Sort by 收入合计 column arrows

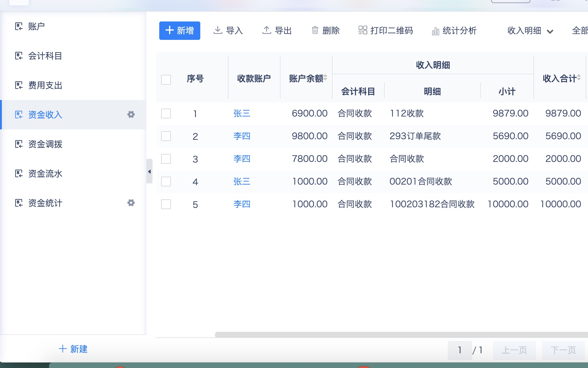point(579,78)
